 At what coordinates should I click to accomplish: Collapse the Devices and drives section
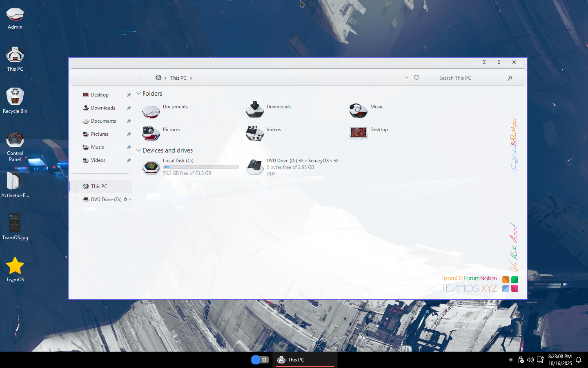139,150
